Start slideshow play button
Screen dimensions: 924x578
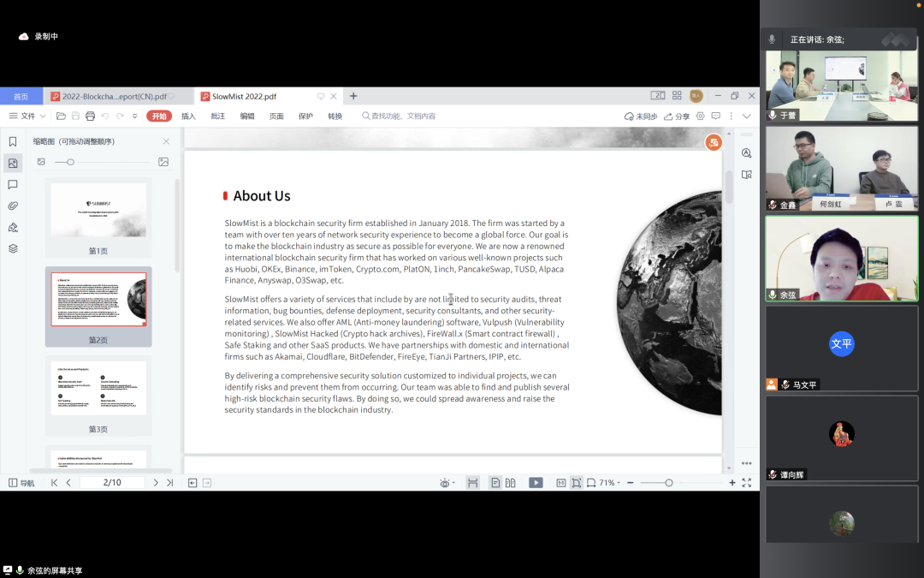click(x=536, y=482)
